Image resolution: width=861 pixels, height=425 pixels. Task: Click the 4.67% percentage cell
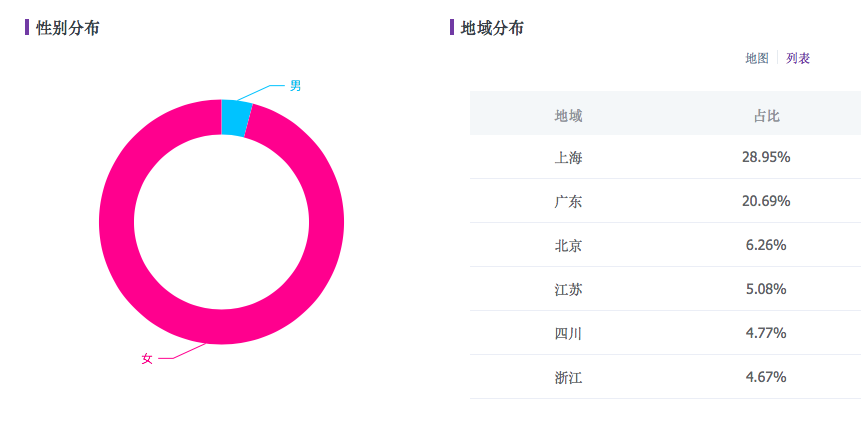[x=767, y=377]
